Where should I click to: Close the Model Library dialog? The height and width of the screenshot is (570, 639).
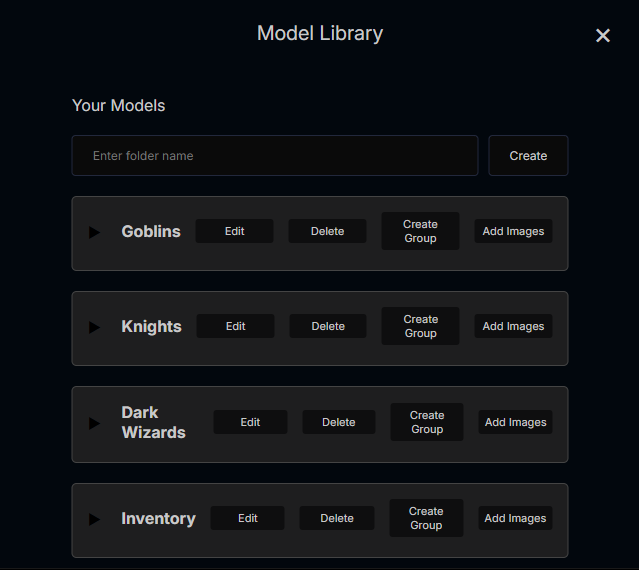click(603, 36)
